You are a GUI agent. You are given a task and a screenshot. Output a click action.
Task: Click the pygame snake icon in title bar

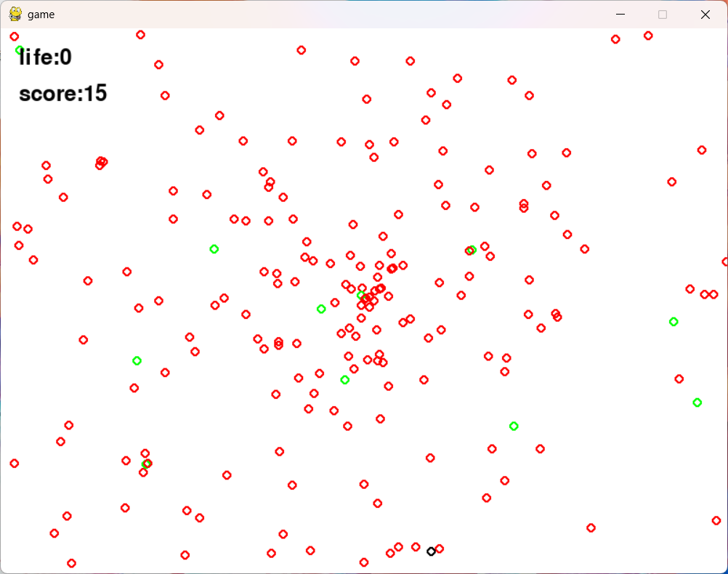15,14
